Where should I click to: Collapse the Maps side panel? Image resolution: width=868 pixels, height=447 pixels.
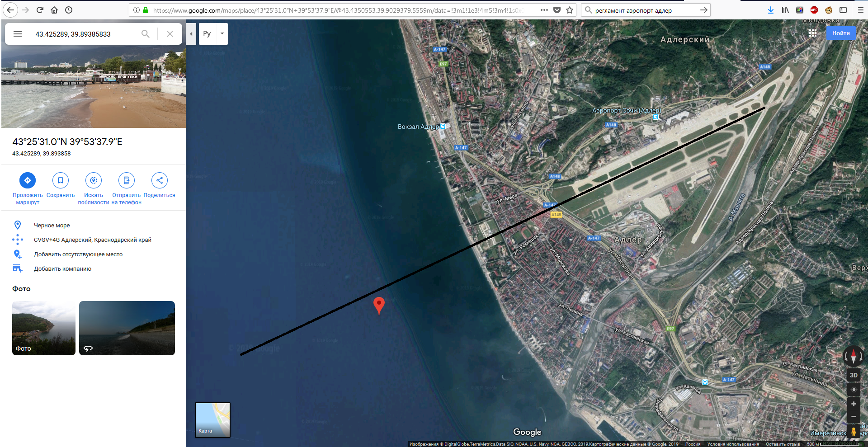pos(191,34)
